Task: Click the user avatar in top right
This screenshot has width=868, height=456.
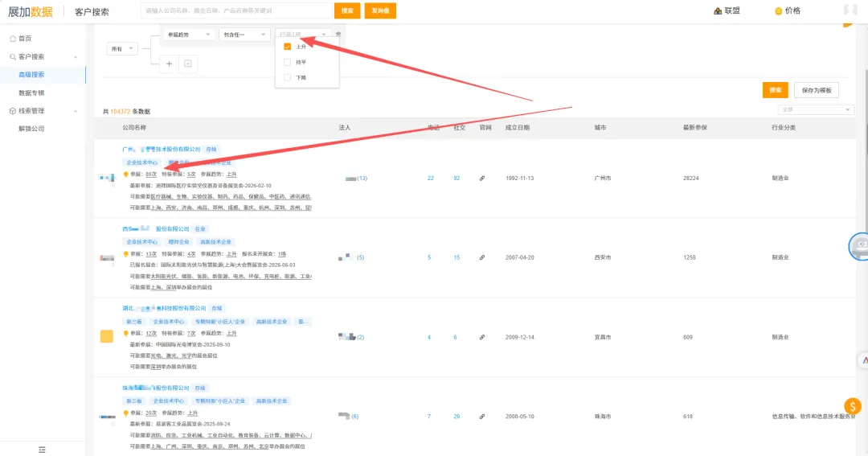Action: (x=850, y=10)
